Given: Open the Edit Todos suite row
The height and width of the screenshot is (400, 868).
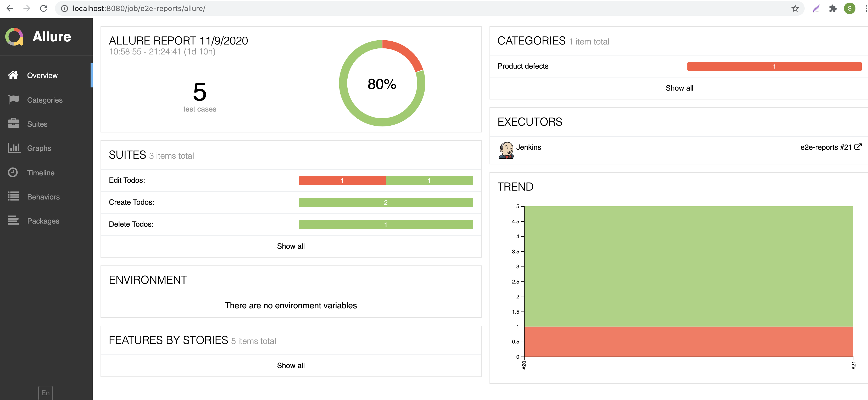Looking at the screenshot, I should (x=127, y=180).
